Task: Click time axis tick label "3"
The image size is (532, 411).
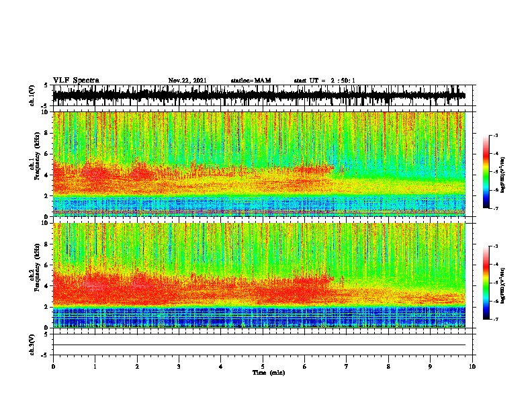Action: click(x=179, y=367)
